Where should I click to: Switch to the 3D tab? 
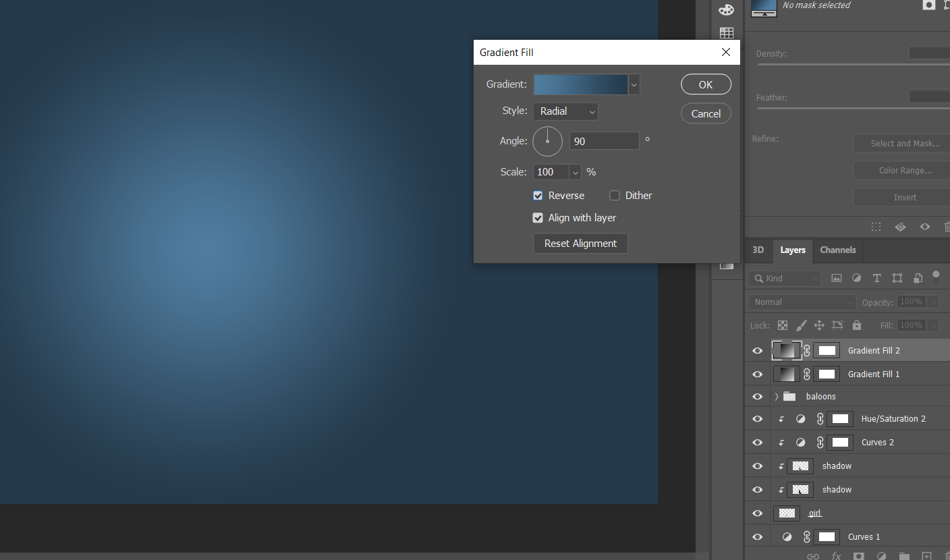pyautogui.click(x=758, y=250)
